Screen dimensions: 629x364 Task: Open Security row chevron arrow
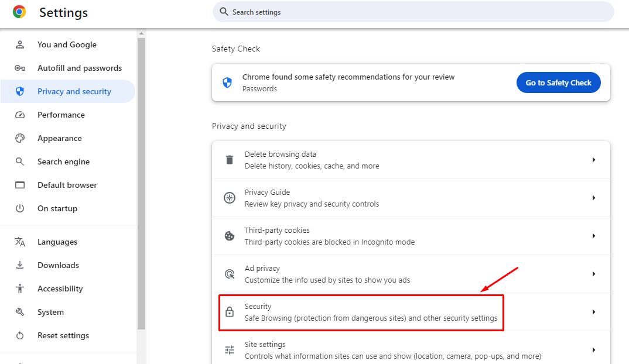click(594, 312)
